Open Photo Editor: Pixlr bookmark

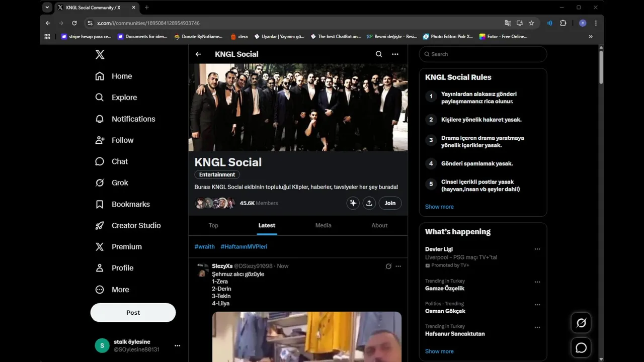pyautogui.click(x=448, y=36)
